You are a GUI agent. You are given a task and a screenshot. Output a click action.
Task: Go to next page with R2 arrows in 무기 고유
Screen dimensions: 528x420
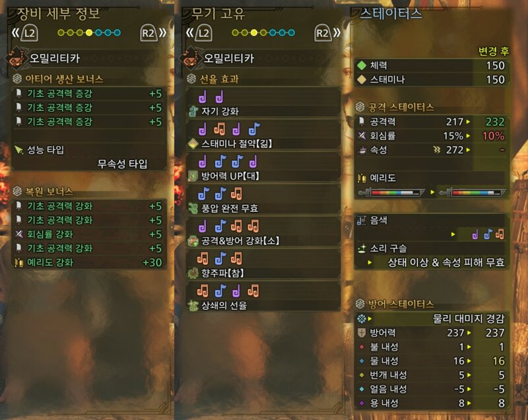(x=327, y=32)
